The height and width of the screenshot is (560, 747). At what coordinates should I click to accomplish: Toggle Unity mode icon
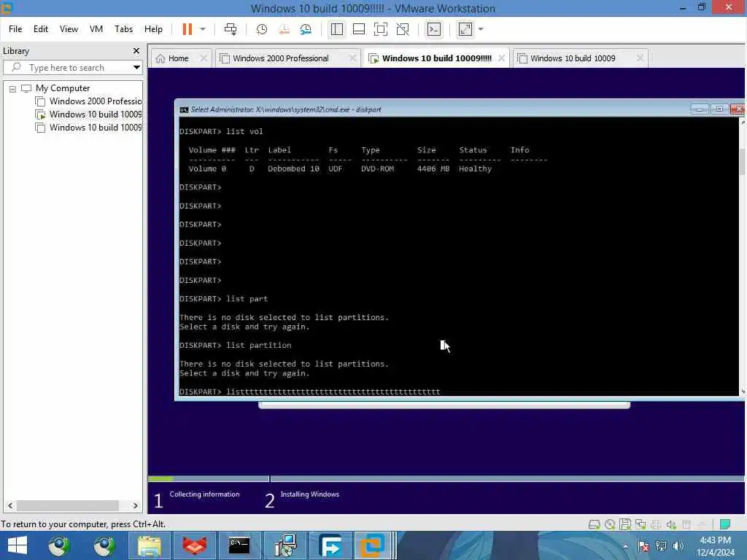point(403,29)
